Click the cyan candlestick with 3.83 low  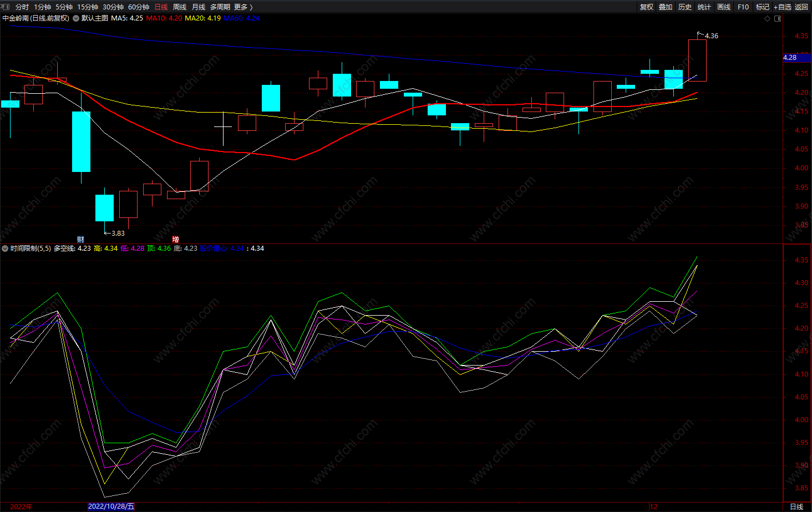coord(104,208)
